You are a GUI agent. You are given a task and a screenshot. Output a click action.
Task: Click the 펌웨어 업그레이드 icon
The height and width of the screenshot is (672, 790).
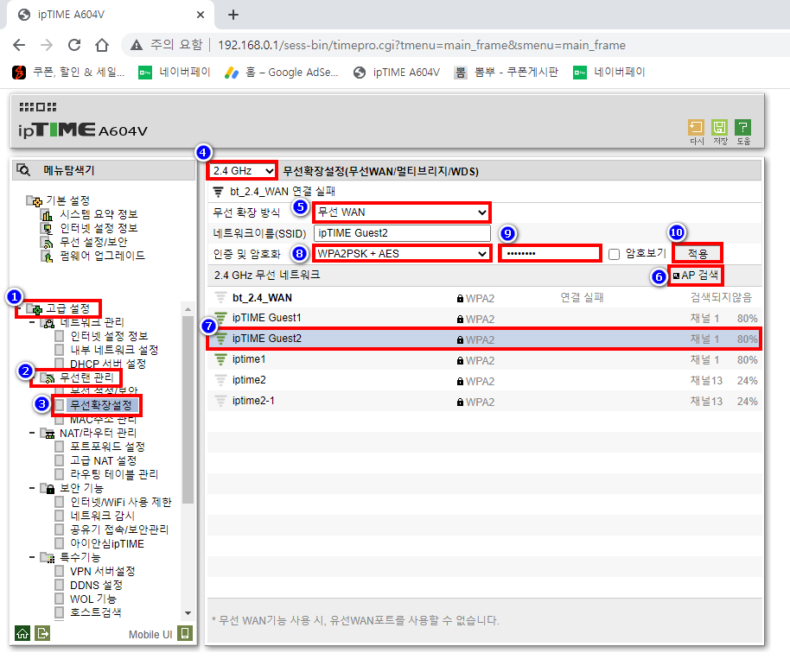coord(48,257)
